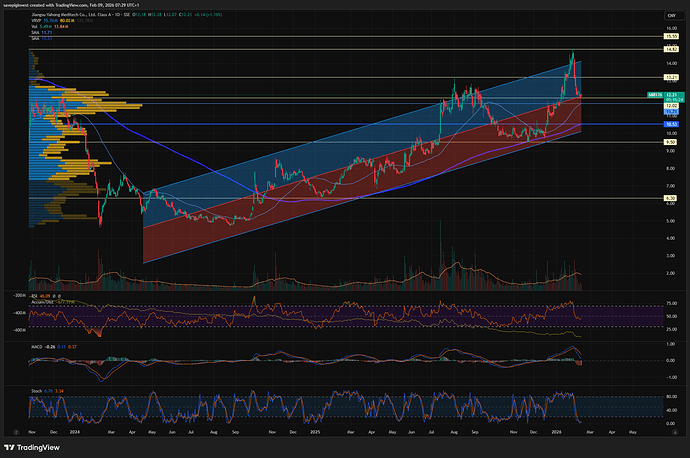
Task: Click the 12.02 price level label
Action: point(672,106)
